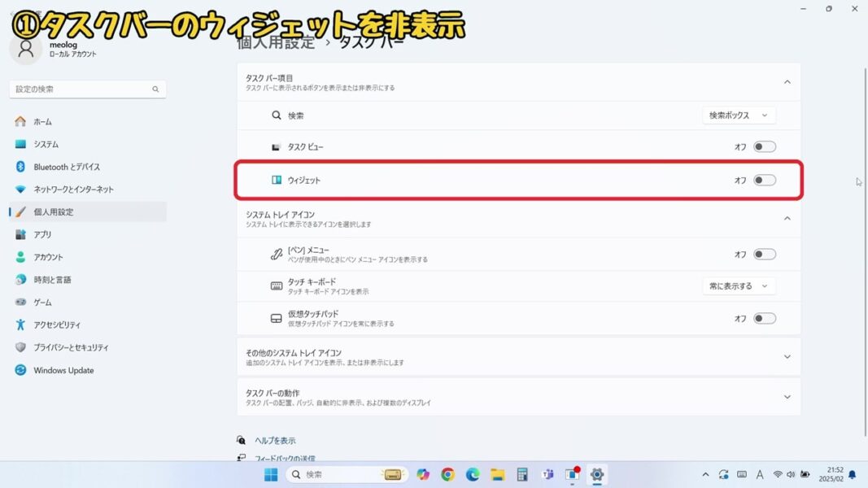Click the 設定の検索 search field
Screen dimensions: 868x488
pyautogui.click(x=87, y=89)
